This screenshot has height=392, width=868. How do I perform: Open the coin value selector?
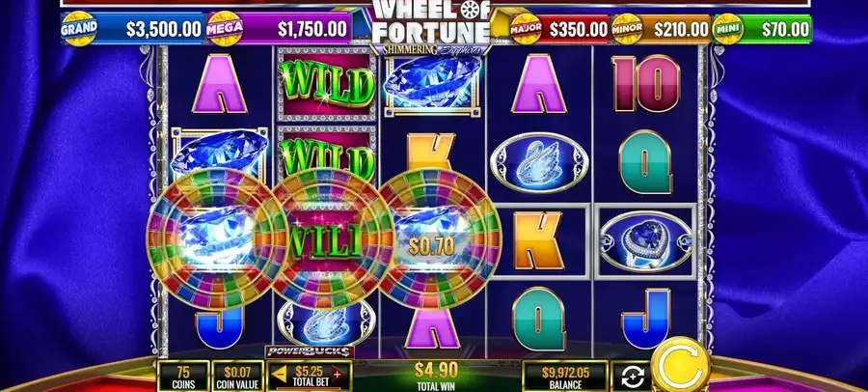(237, 376)
